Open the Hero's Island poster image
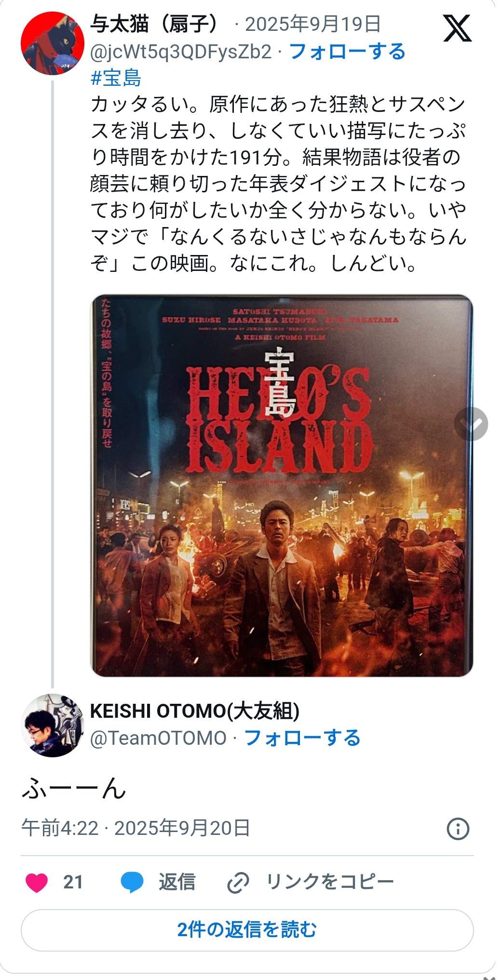 click(282, 485)
